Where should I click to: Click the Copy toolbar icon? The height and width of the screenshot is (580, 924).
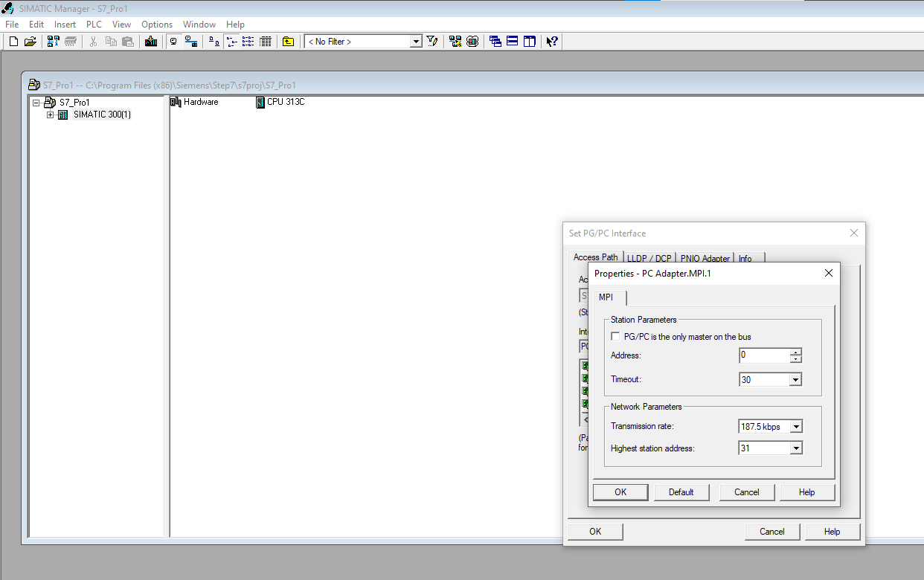pyautogui.click(x=111, y=42)
